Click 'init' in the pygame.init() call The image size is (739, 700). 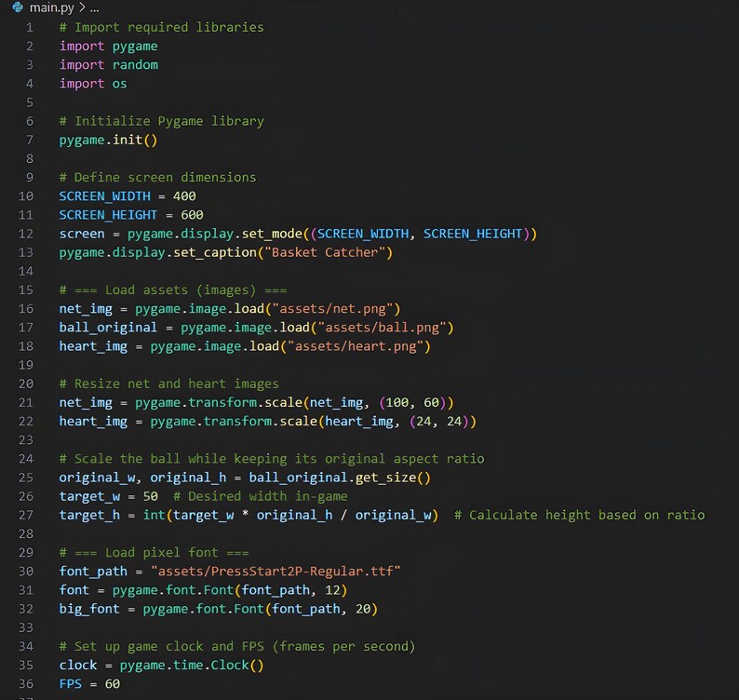point(128,140)
